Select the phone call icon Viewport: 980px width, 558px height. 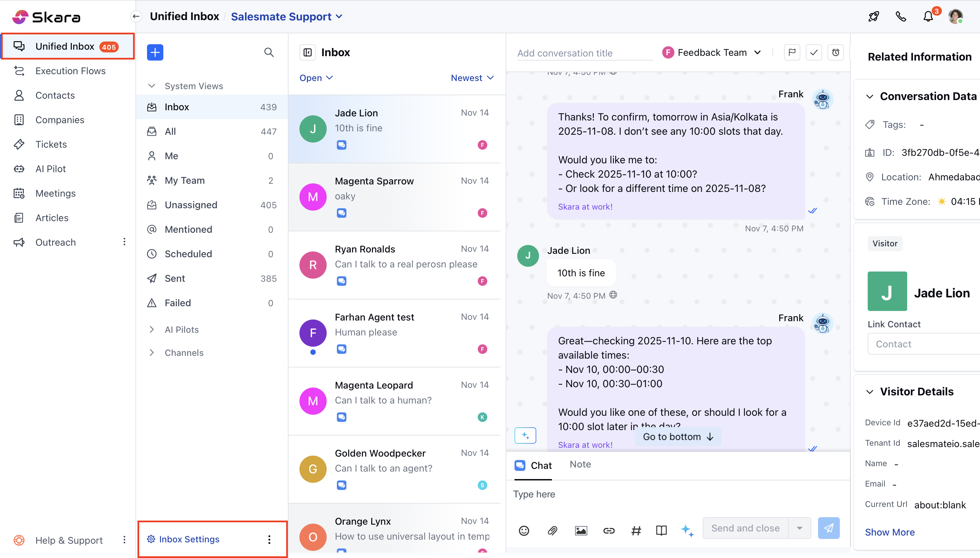point(900,16)
